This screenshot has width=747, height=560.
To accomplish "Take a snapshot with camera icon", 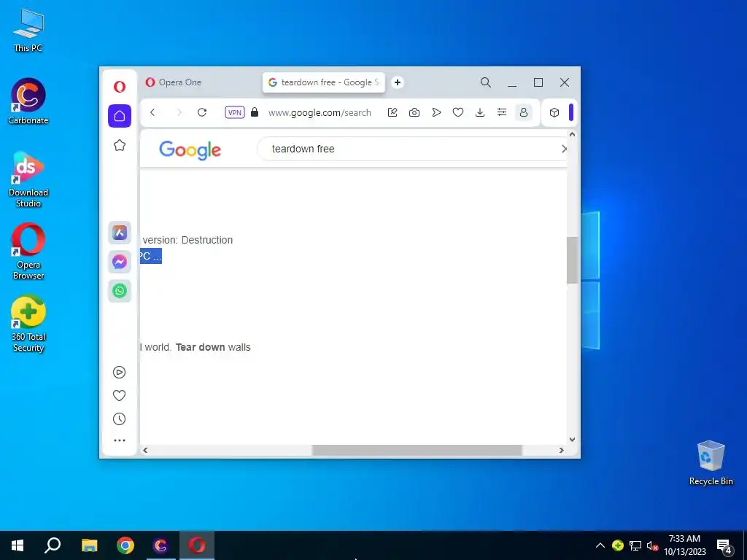I will (x=414, y=112).
